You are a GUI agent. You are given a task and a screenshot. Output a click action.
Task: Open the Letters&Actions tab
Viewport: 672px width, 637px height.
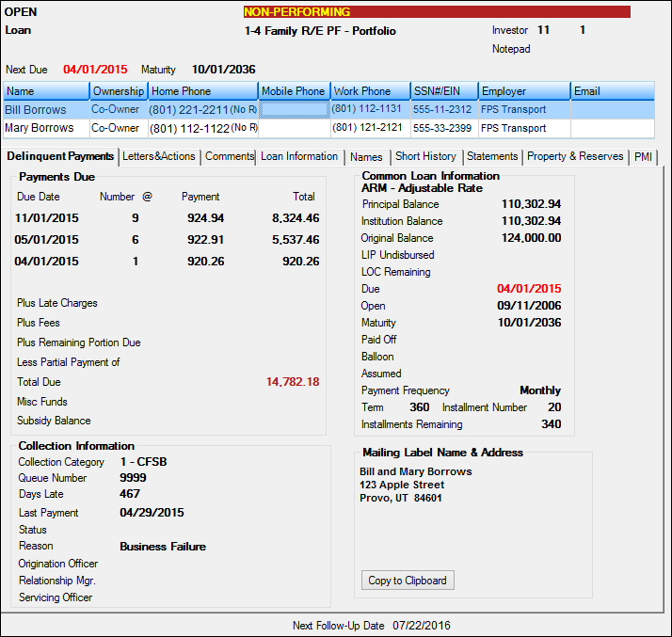point(158,156)
